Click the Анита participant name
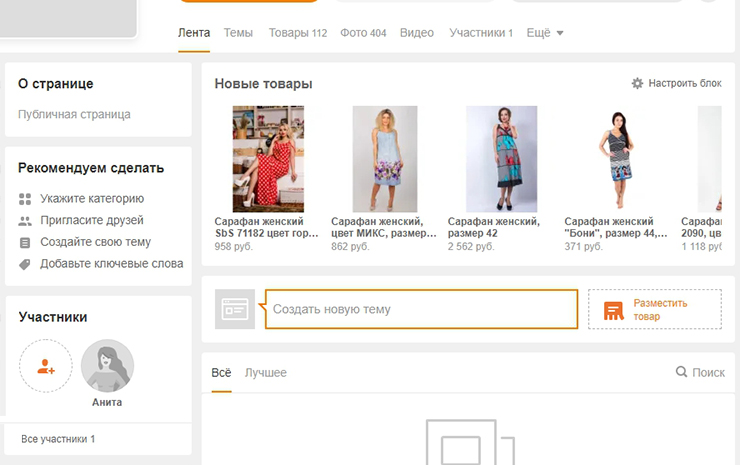This screenshot has height=465, width=740. [107, 402]
